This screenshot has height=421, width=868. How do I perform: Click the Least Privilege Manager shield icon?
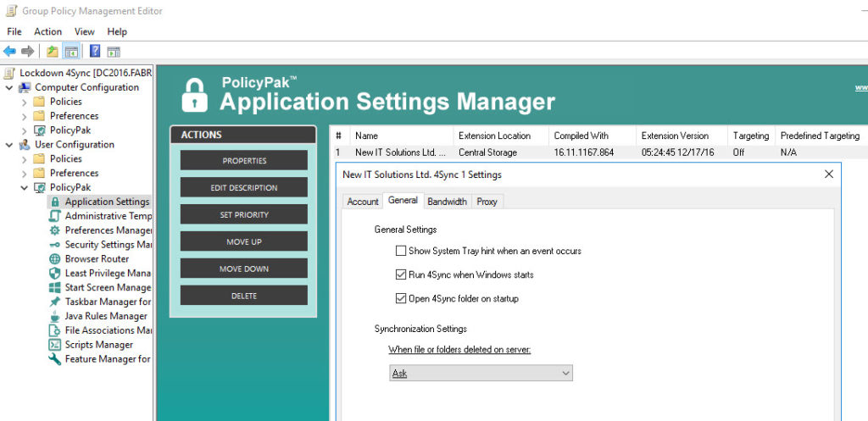[54, 274]
